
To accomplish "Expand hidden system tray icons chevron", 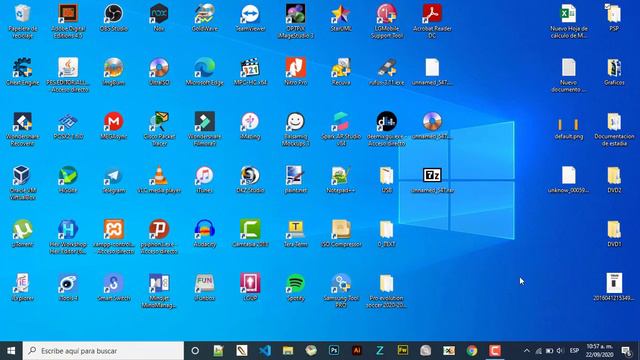I will 527,351.
